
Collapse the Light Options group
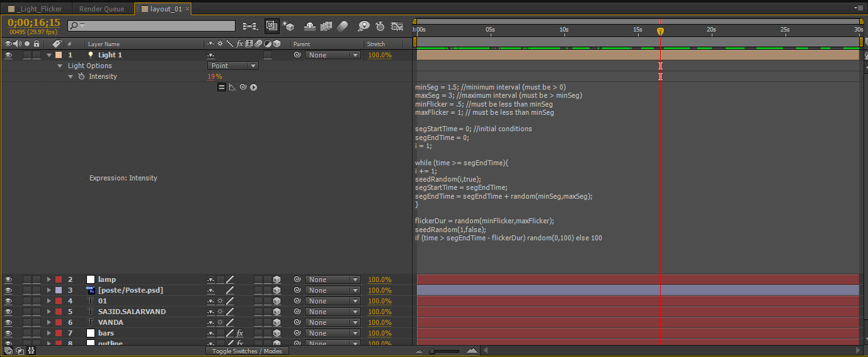click(x=60, y=66)
